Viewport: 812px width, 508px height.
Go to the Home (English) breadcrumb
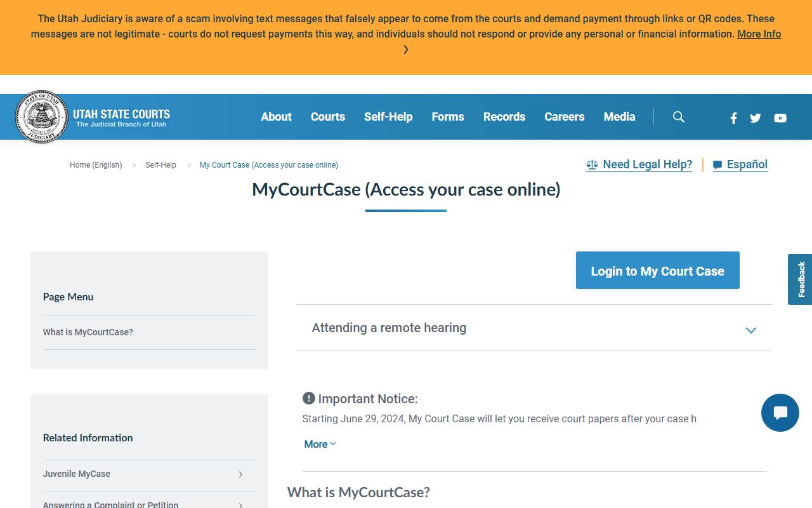96,165
